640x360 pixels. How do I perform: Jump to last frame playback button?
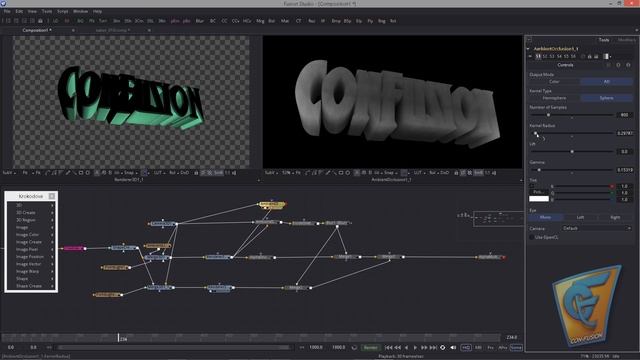coord(433,347)
